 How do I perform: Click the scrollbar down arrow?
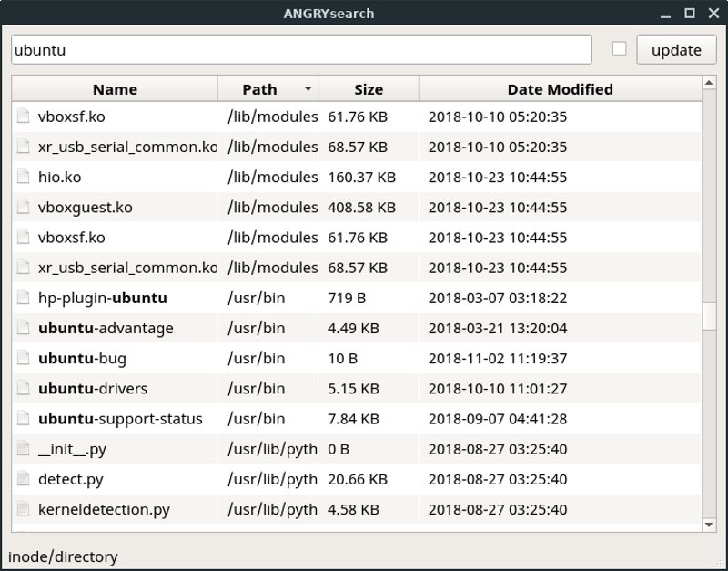tap(711, 524)
